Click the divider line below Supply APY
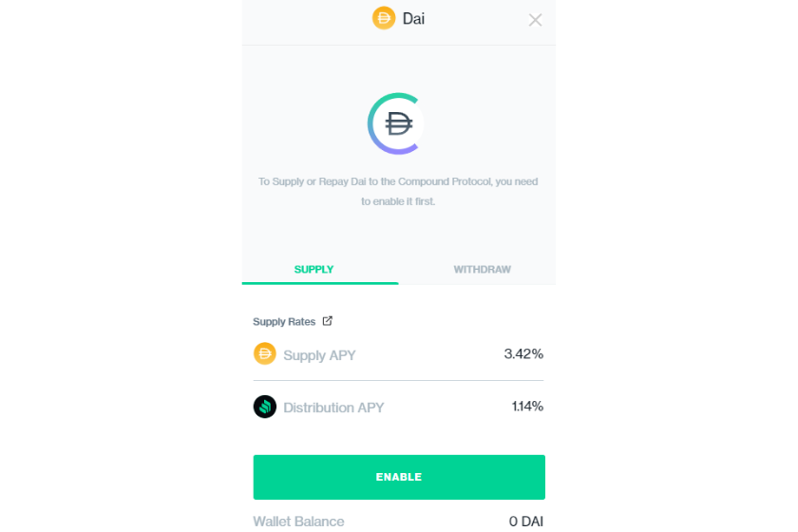This screenshot has width=798, height=532. pyautogui.click(x=398, y=380)
